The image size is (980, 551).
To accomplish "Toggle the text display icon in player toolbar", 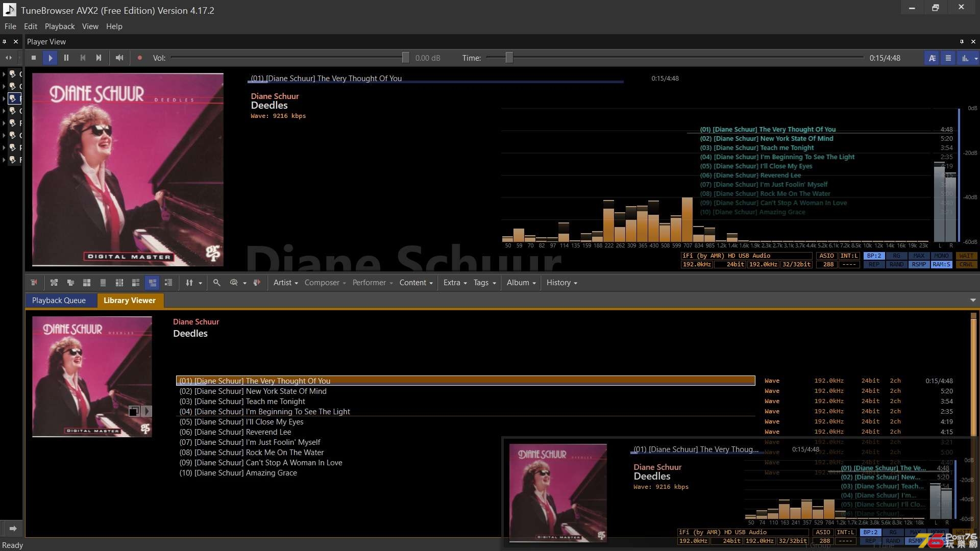I will pos(932,58).
